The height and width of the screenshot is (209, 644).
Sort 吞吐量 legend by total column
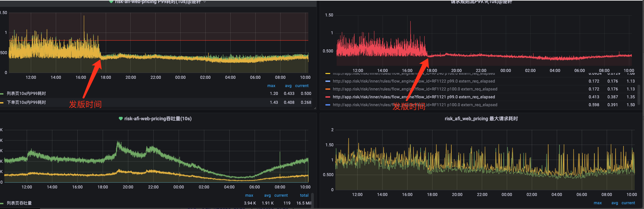(304, 195)
